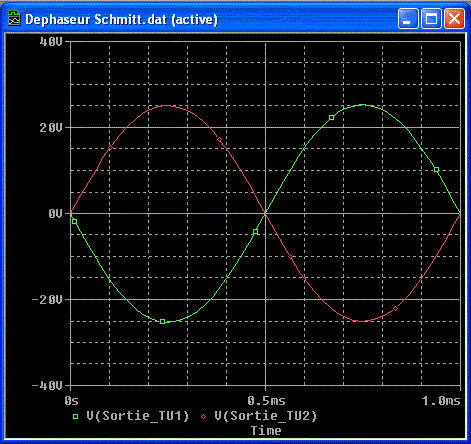Image resolution: width=471 pixels, height=444 pixels.
Task: Click the probe window icon in title bar
Action: click(14, 19)
